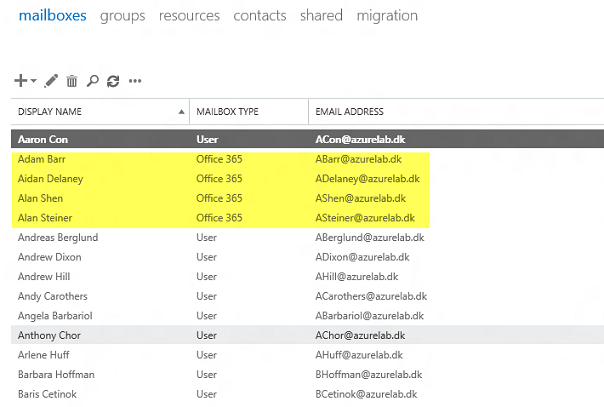The height and width of the screenshot is (407, 604).
Task: Click the ABarbariol@azurelab.dk email address
Action: tap(369, 316)
